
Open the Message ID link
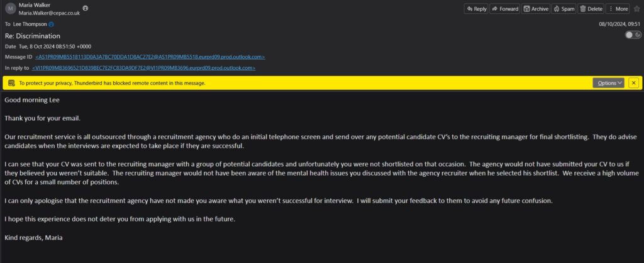150,57
